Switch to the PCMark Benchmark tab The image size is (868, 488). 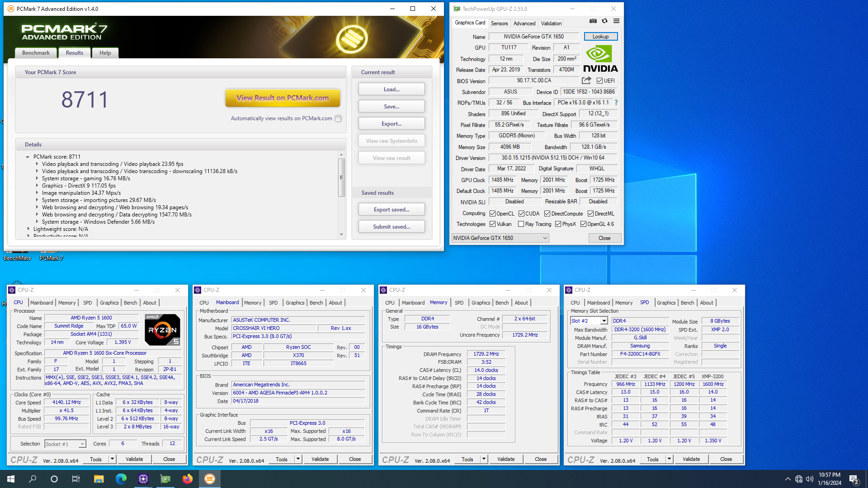coord(36,53)
